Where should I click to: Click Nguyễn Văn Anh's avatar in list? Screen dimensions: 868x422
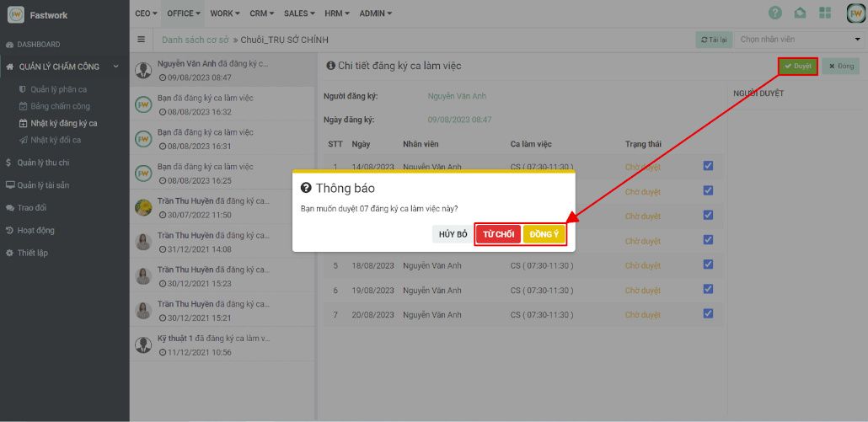pos(143,70)
